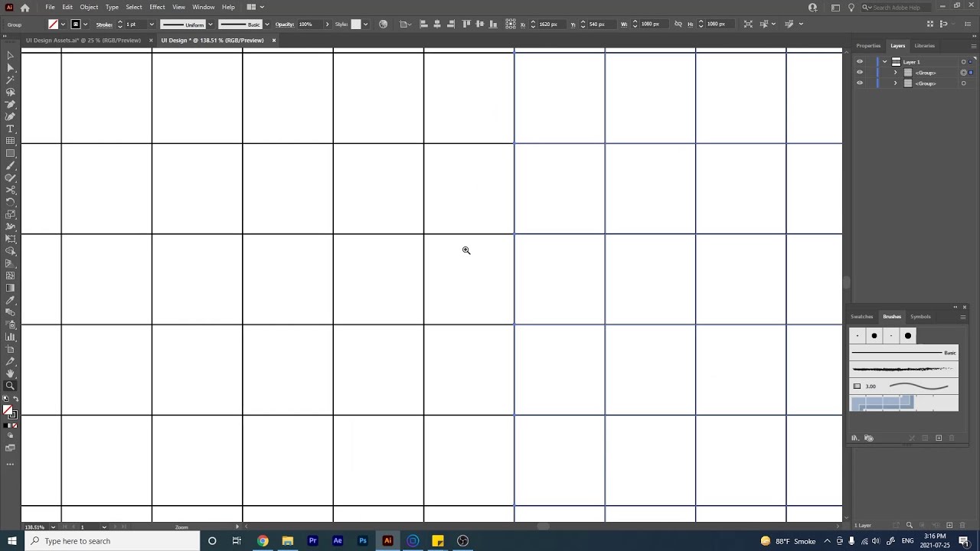980x551 pixels.
Task: Open the Effect menu
Action: (157, 7)
